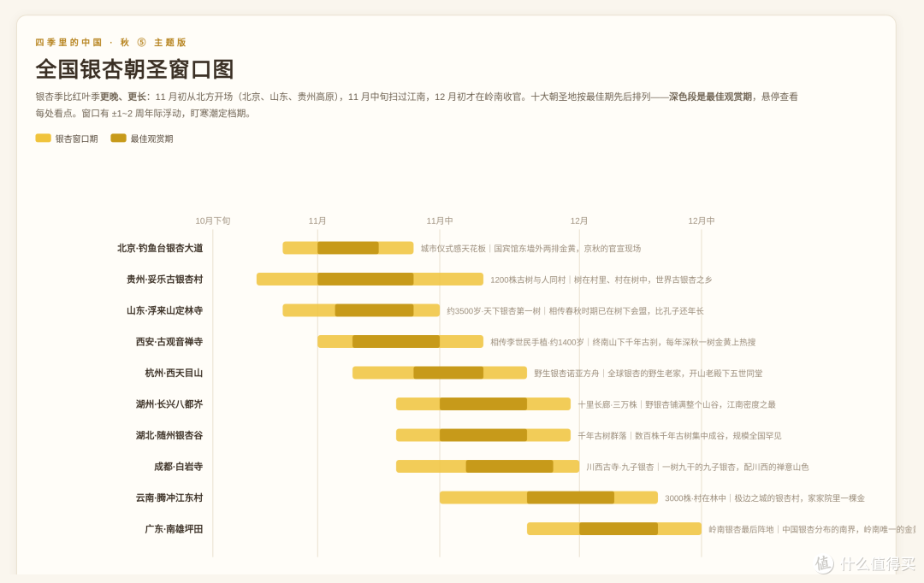Select the 云南·腾冲江东村 best-viewing dark bar

pos(571,498)
